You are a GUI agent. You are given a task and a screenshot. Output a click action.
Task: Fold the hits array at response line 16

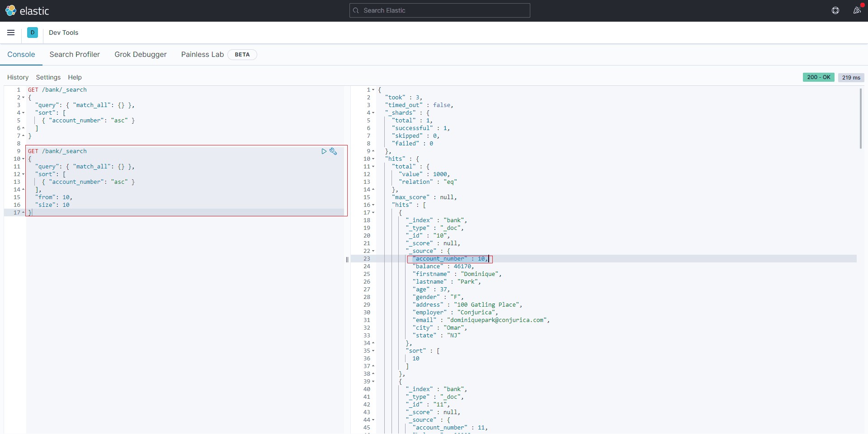point(373,205)
